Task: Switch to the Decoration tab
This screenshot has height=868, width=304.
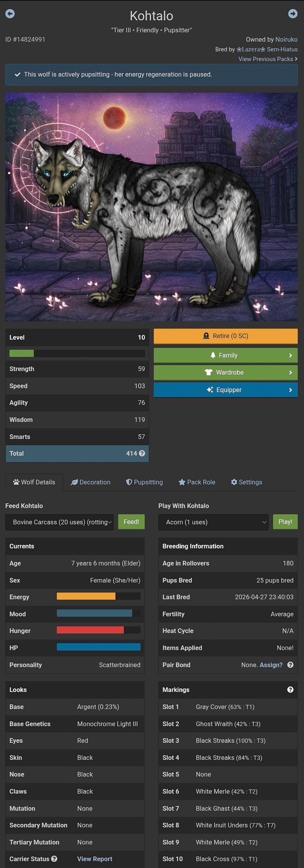Action: point(91,482)
